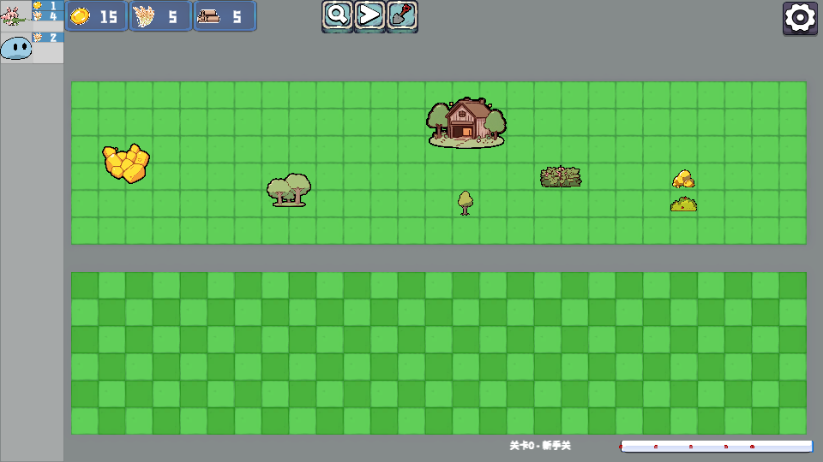Click the large gold ore deposit
Image resolution: width=823 pixels, height=462 pixels.
click(126, 163)
